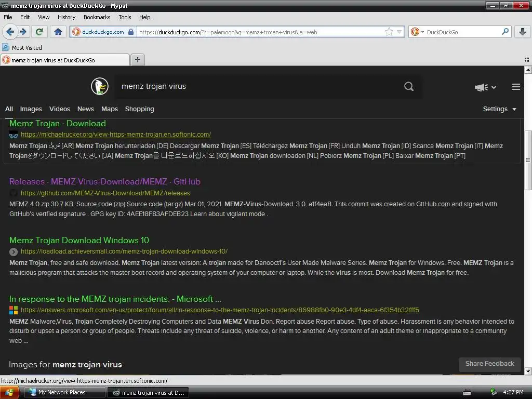This screenshot has width=532, height=399.
Task: Bookmark this page with the star icon
Action: coord(389,32)
